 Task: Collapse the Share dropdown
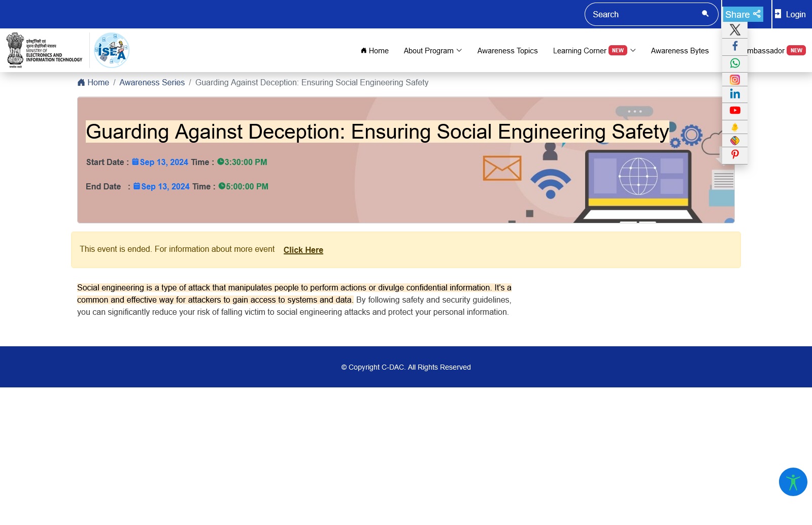(742, 14)
